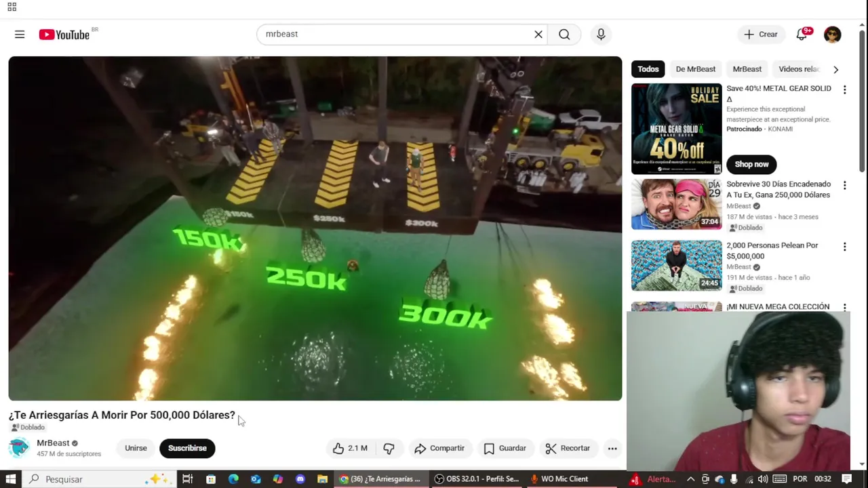Open the network tray icon
The height and width of the screenshot is (488, 868).
point(749,479)
